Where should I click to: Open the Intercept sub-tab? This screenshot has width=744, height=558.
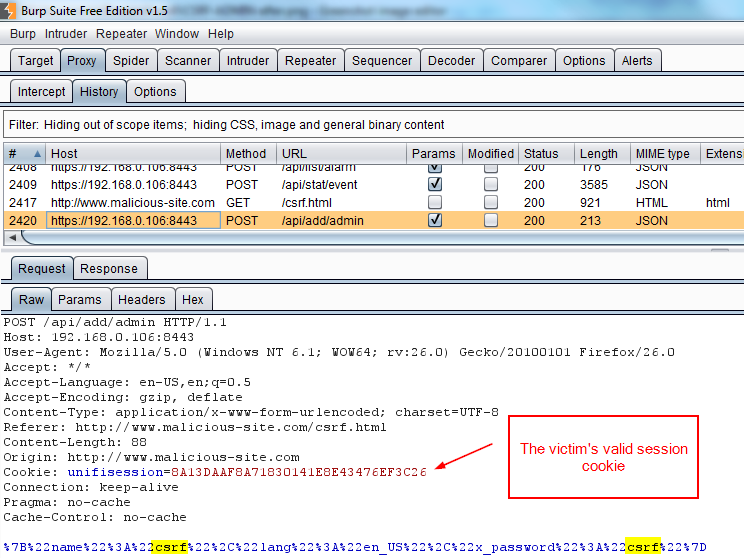click(41, 92)
